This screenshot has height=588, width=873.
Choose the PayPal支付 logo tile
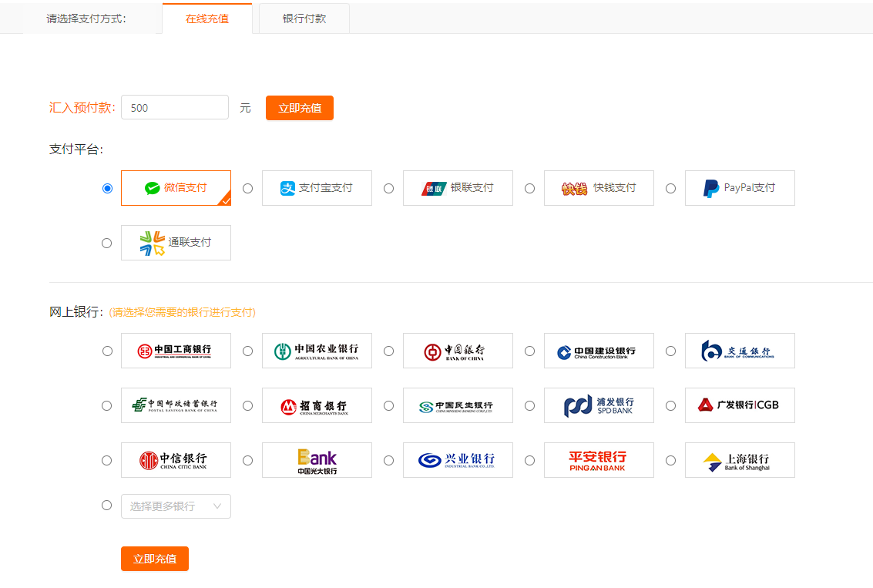point(740,188)
